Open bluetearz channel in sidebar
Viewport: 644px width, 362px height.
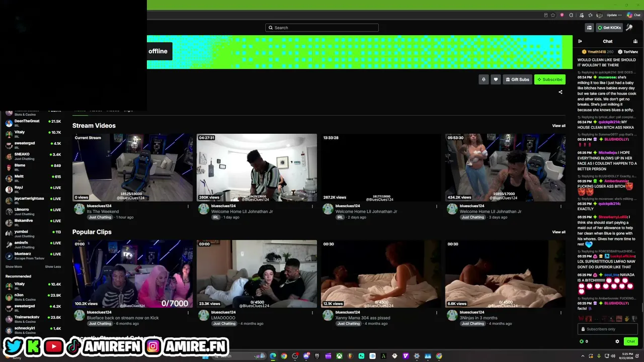(x=33, y=255)
